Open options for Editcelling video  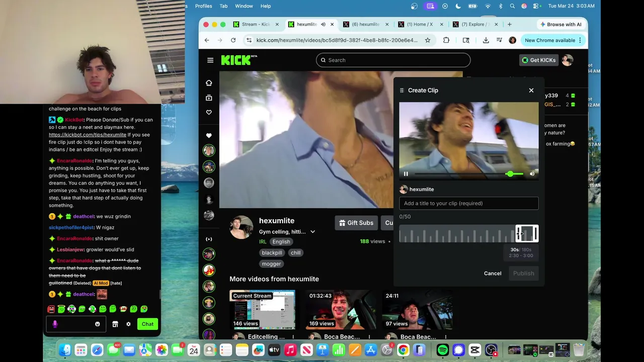coord(293,337)
